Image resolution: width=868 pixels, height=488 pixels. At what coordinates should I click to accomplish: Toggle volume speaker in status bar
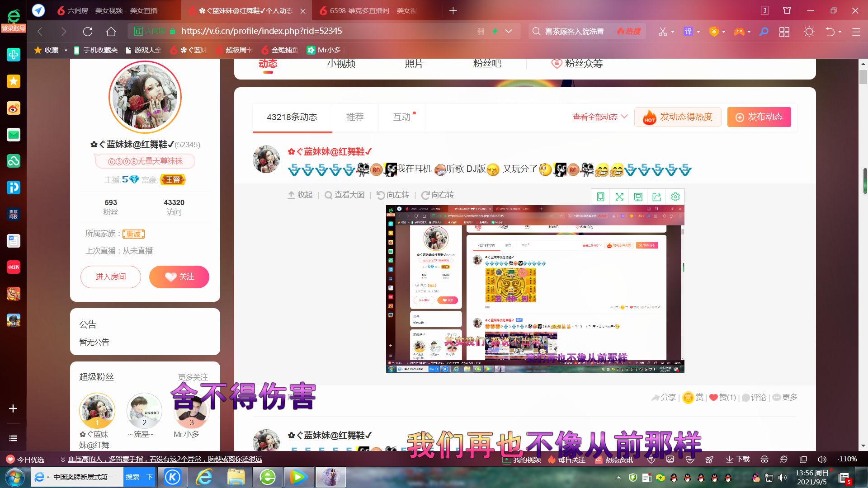pyautogui.click(x=822, y=459)
